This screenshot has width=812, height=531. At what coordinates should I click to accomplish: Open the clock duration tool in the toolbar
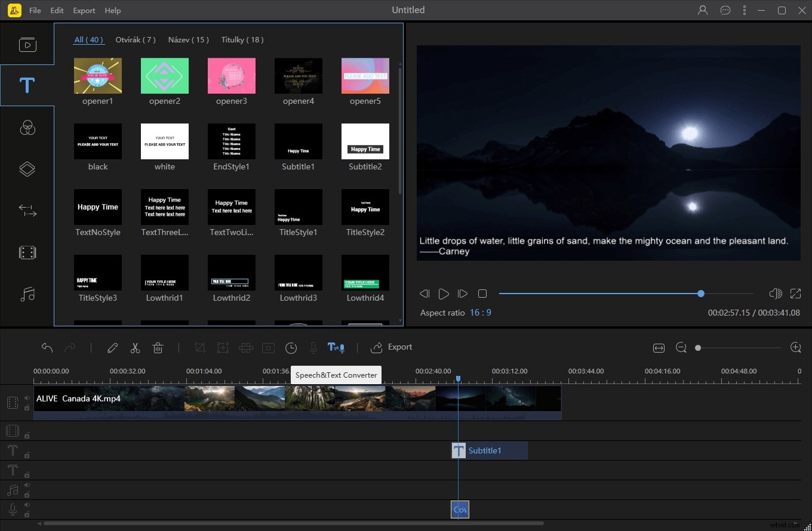pyautogui.click(x=291, y=347)
